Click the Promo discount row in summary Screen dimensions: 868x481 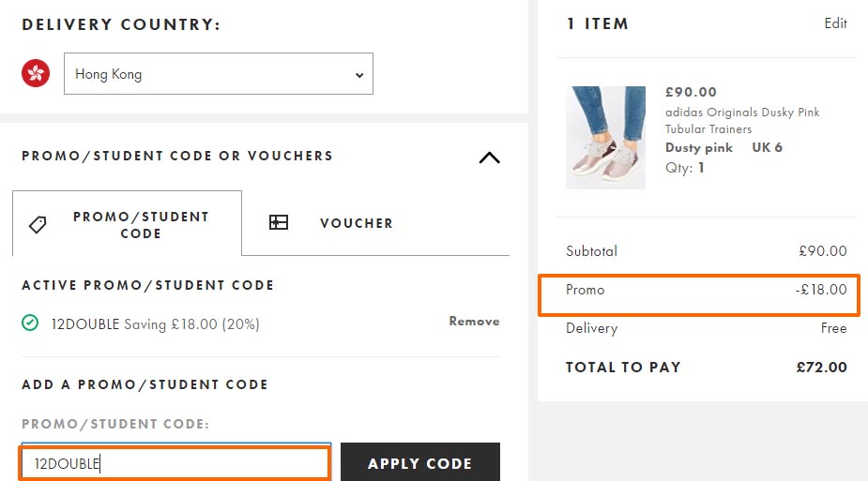(x=699, y=295)
